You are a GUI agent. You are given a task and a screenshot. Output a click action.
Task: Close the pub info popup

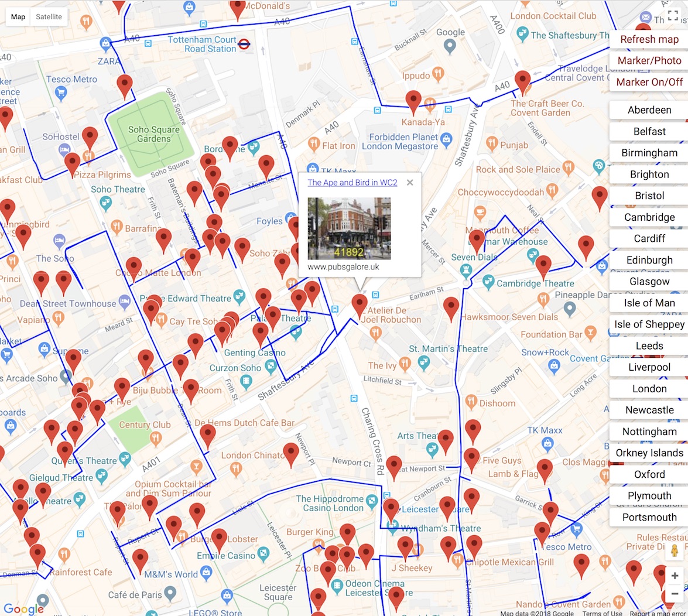[410, 183]
